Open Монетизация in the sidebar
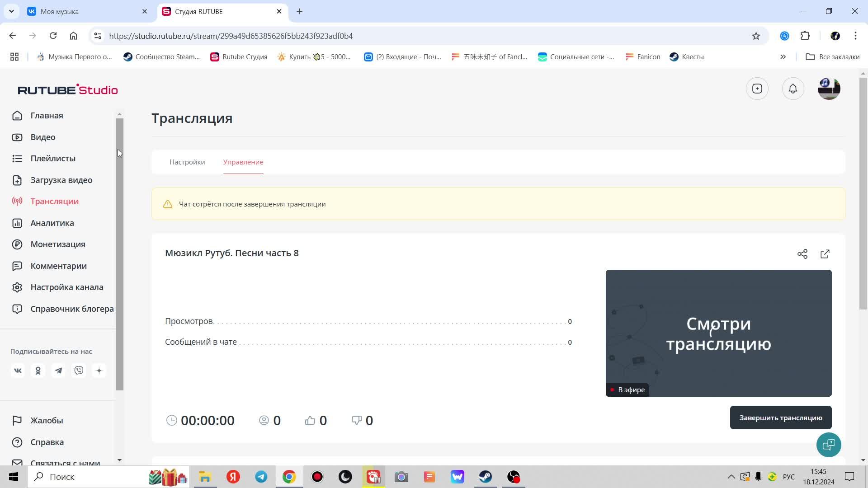868x488 pixels. pyautogui.click(x=58, y=244)
